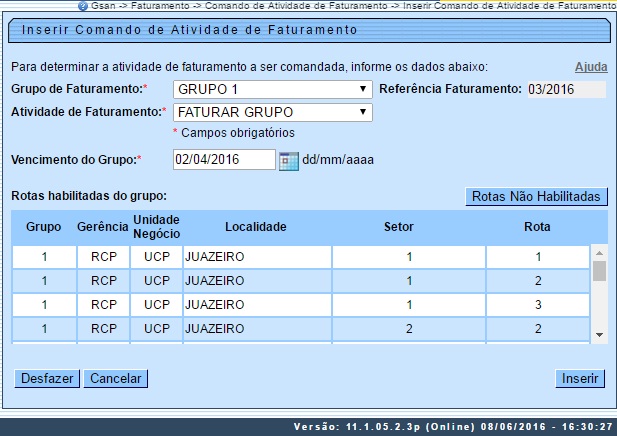Image resolution: width=617 pixels, height=436 pixels.
Task: Click the Gerência column header
Action: tap(103, 227)
